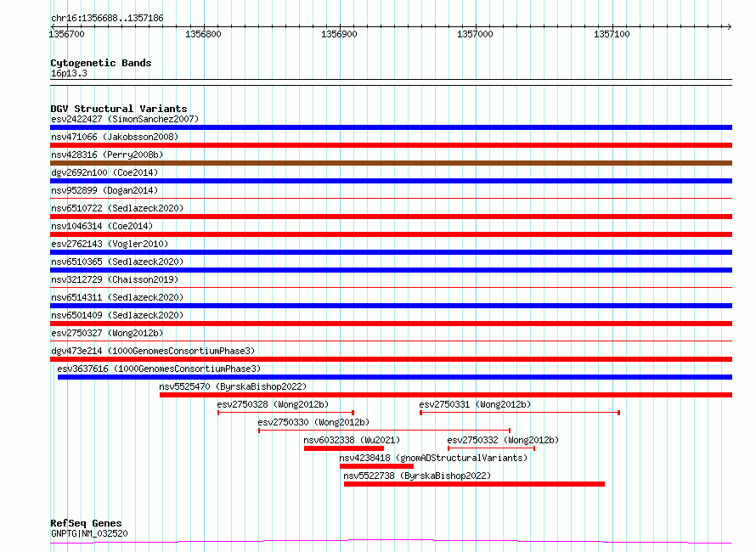This screenshot has height=552, width=756.
Task: Click the 16p13.3 cytogenetic band label
Action: 69,74
